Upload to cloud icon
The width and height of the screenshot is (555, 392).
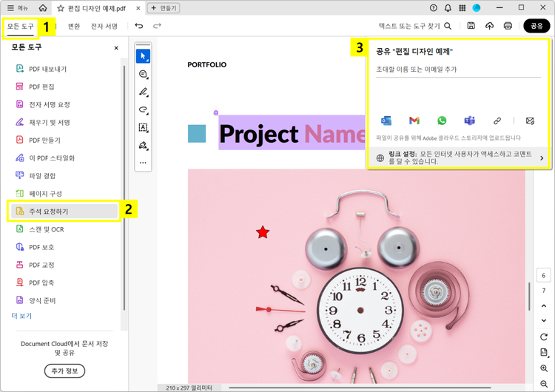(x=490, y=26)
